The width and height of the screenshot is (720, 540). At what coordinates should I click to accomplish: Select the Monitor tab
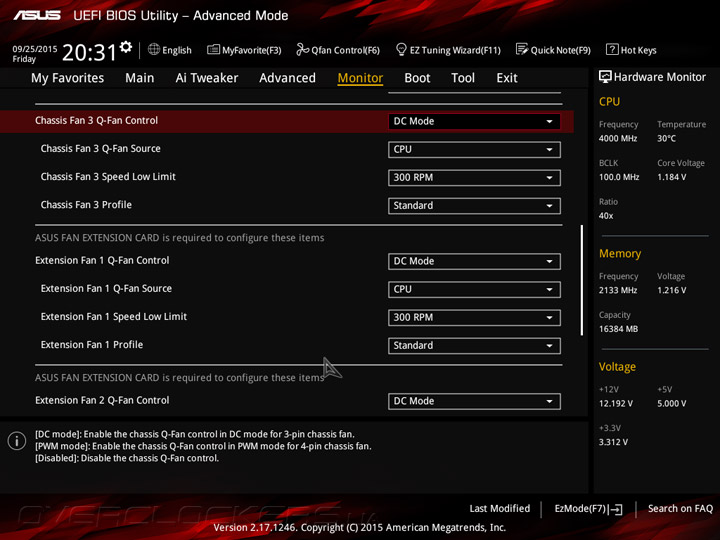pyautogui.click(x=360, y=78)
